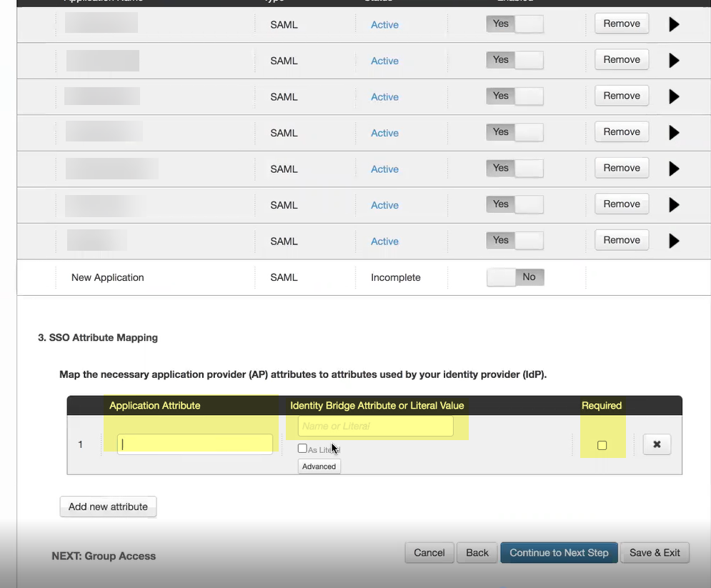Focus the Application Attribute text field
This screenshot has width=711, height=588.
click(195, 444)
